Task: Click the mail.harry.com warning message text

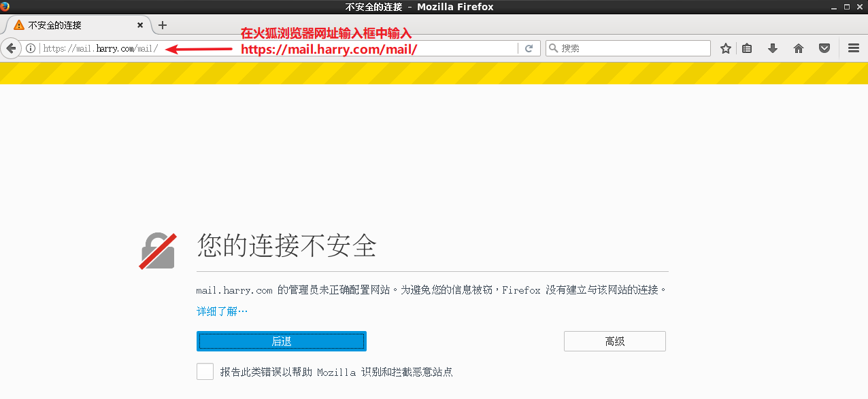Action: 431,290
